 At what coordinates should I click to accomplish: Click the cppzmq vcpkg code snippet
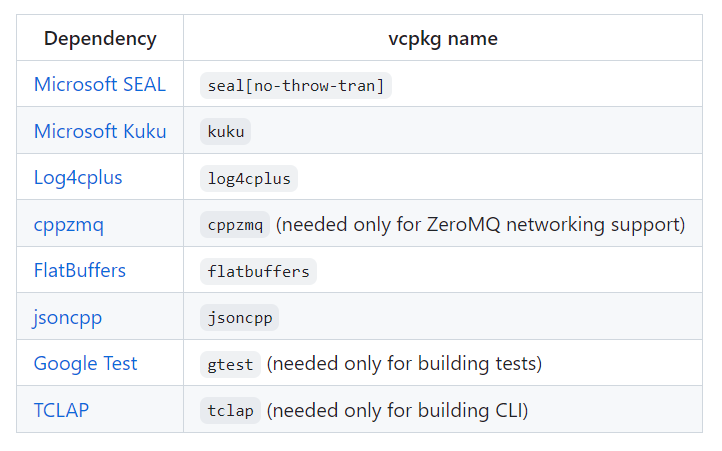(x=234, y=225)
